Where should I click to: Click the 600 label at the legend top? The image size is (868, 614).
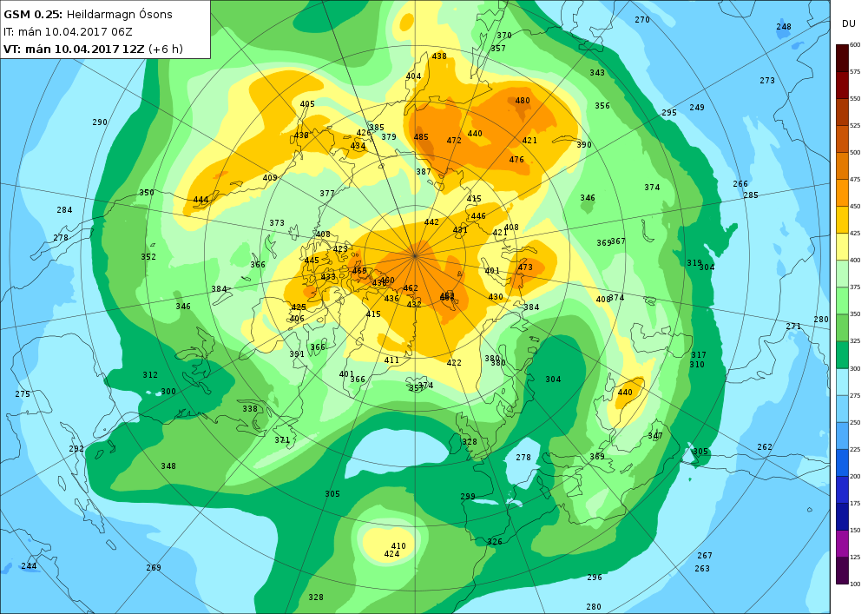point(855,45)
